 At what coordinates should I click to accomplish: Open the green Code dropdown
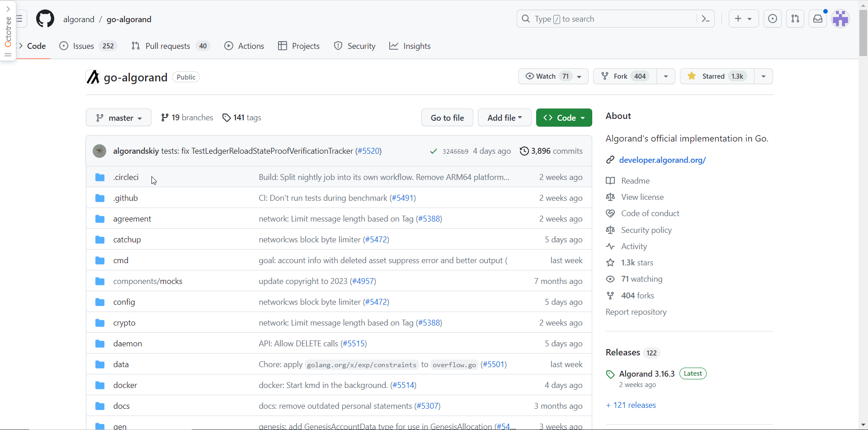pos(564,118)
